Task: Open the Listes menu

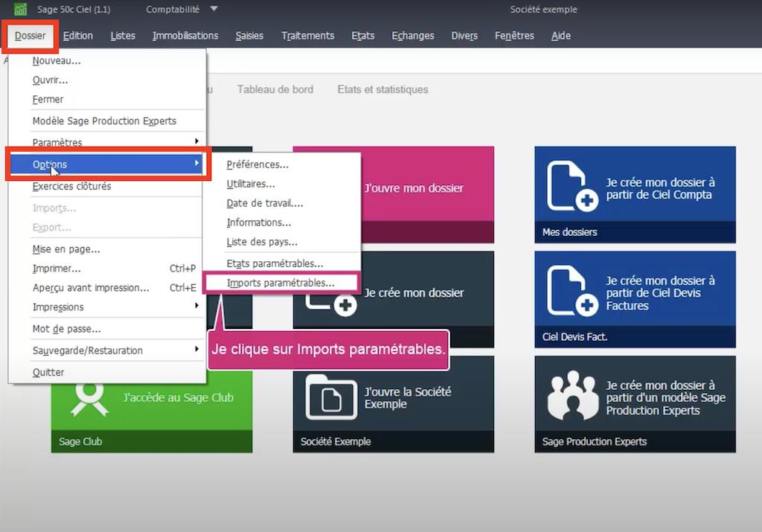Action: point(123,36)
